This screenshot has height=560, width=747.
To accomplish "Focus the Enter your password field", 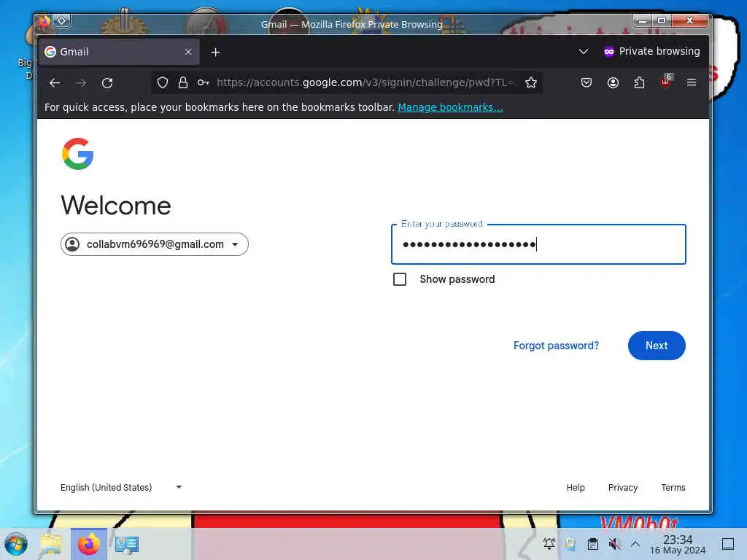I will pos(538,244).
